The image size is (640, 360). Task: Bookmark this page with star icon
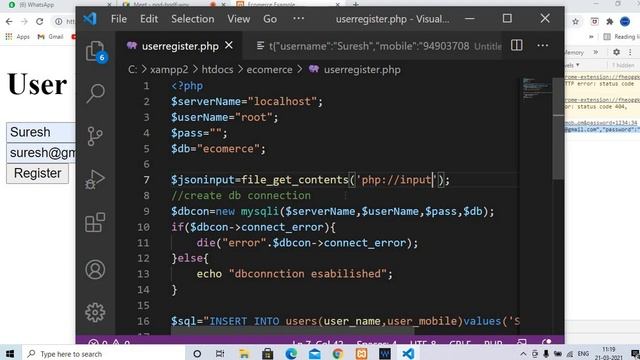coord(576,21)
